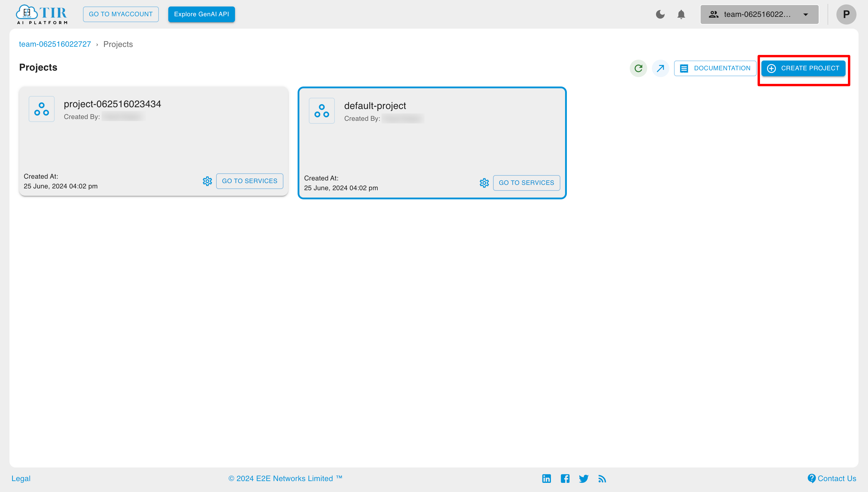The height and width of the screenshot is (492, 868).
Task: Click the 2024 E2E Networks Limited copyright
Action: (x=285, y=478)
